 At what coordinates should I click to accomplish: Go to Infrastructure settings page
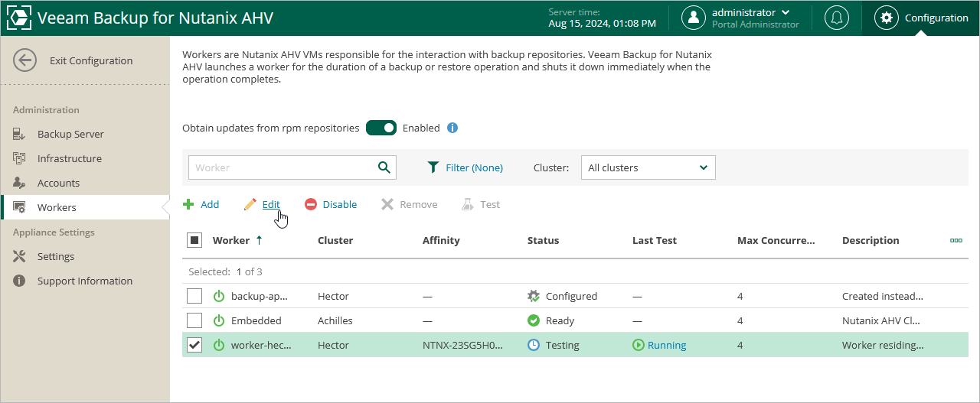tap(69, 158)
